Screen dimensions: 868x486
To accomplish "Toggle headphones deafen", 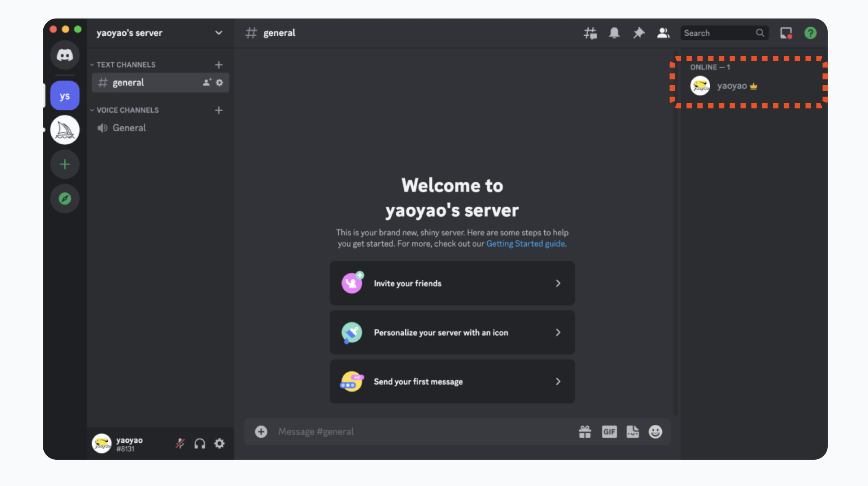I will coord(200,444).
